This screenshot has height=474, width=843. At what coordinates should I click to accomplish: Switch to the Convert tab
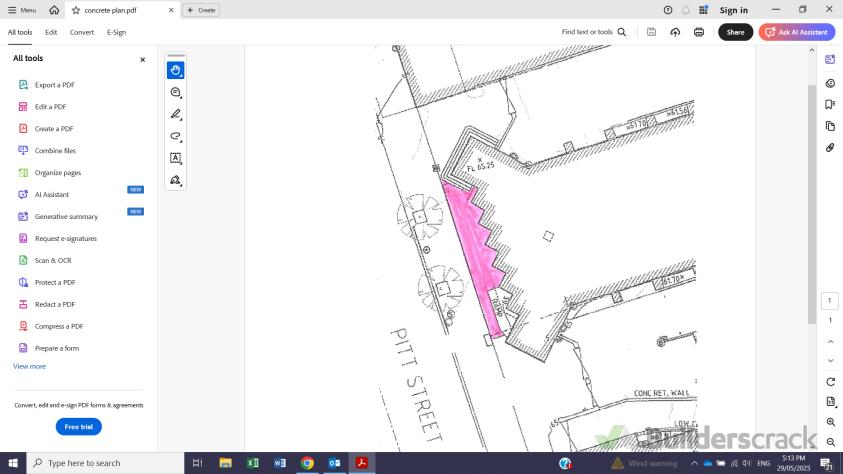[x=82, y=32]
